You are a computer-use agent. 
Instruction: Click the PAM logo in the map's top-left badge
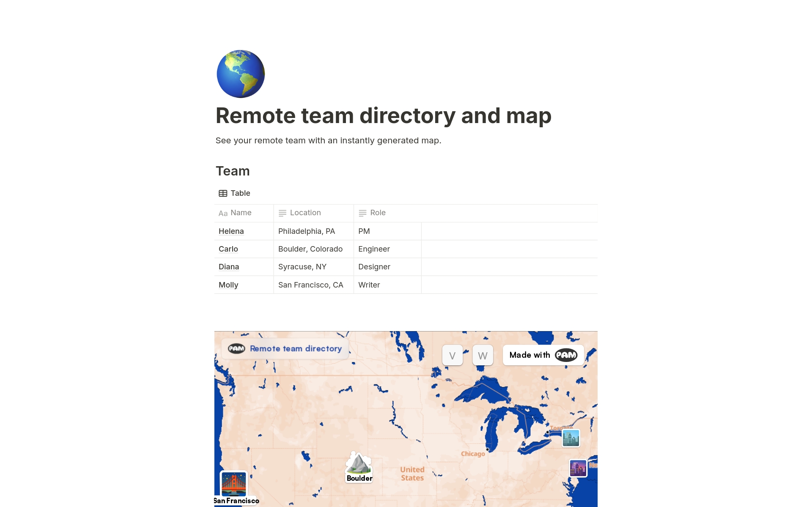pos(237,348)
